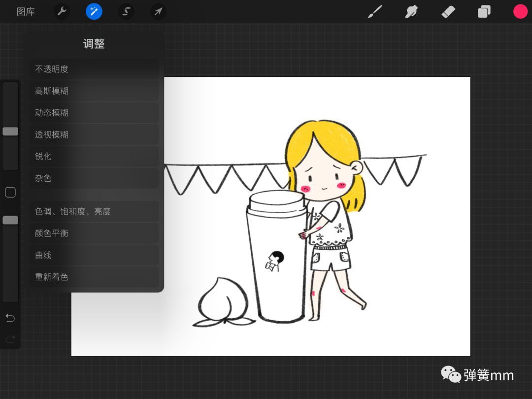The width and height of the screenshot is (532, 399).
Task: Open the Layers panel
Action: click(x=484, y=11)
